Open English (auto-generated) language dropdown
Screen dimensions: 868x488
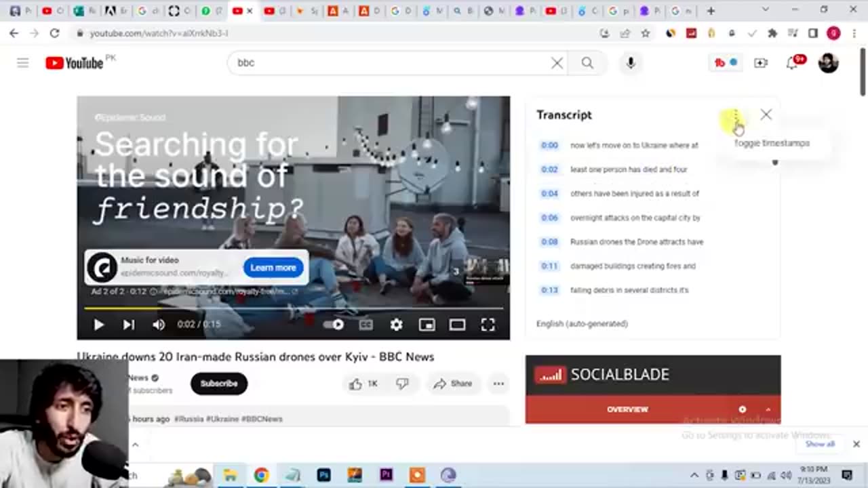[x=583, y=324]
